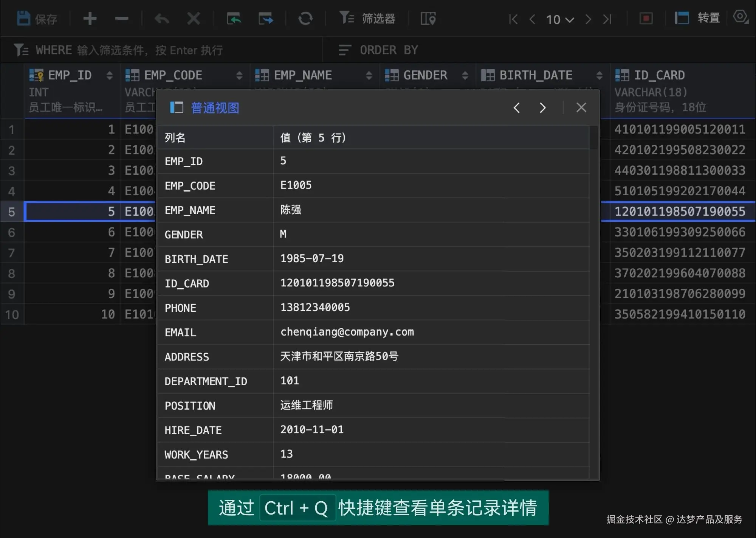Click the import data icon
This screenshot has height=538, width=756.
234,18
